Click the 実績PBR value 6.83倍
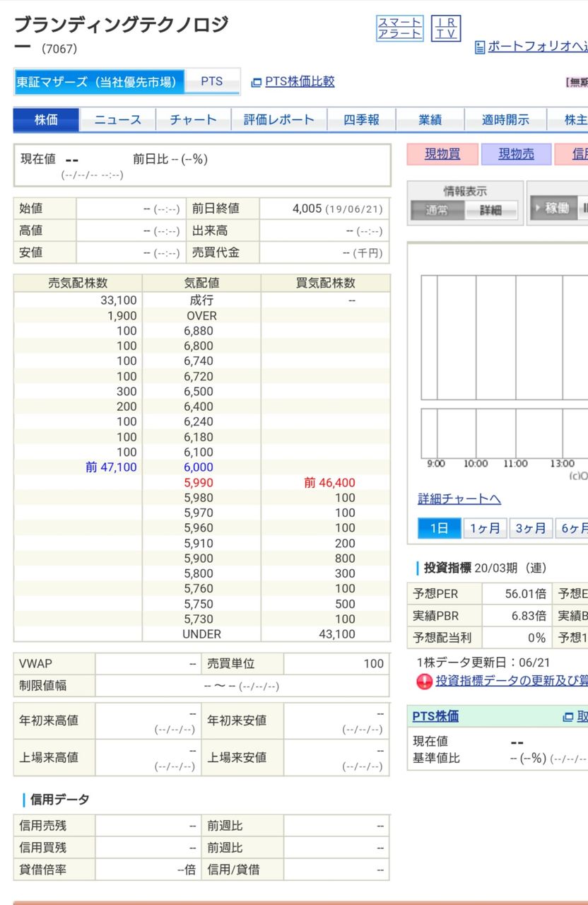Viewport: 588px width, 905px height. coord(529,616)
